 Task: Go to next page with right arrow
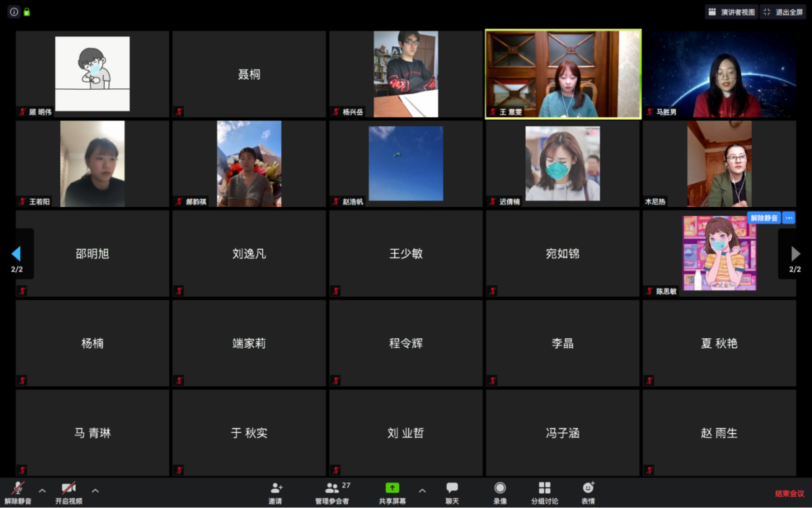(795, 254)
